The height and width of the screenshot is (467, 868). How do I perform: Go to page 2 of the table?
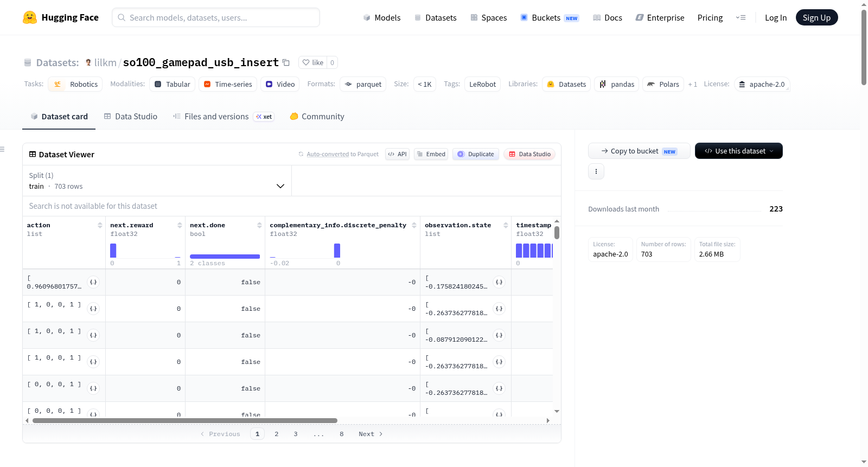pos(277,434)
